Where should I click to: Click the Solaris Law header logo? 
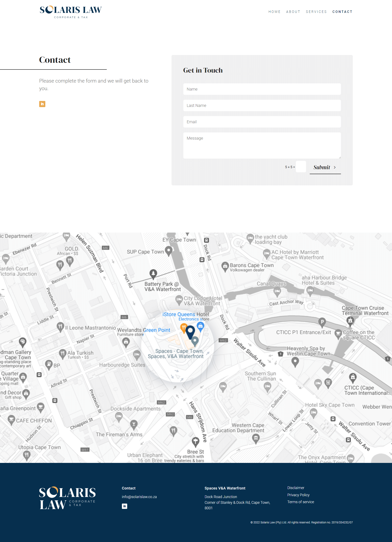(71, 12)
